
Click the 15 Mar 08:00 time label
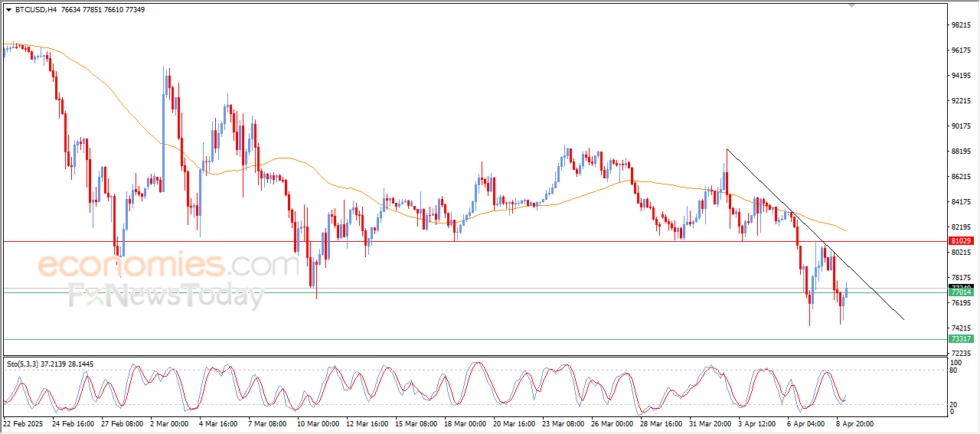point(416,423)
